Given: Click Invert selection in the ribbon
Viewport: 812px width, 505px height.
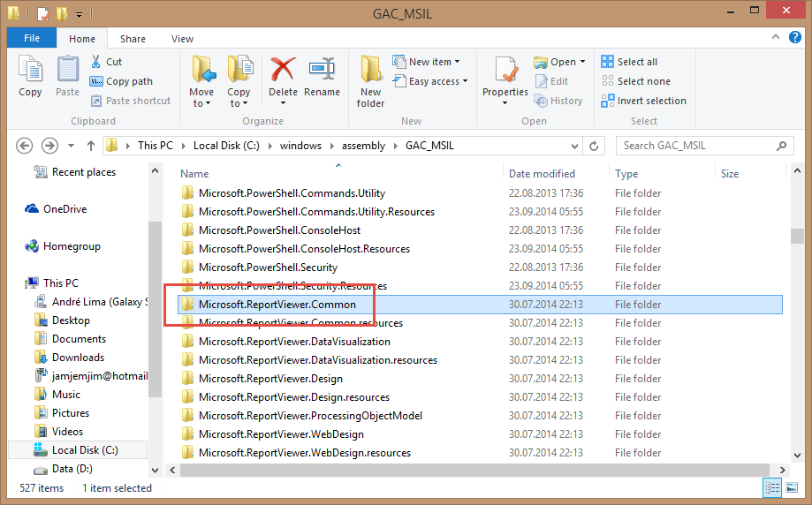Looking at the screenshot, I should (x=644, y=101).
